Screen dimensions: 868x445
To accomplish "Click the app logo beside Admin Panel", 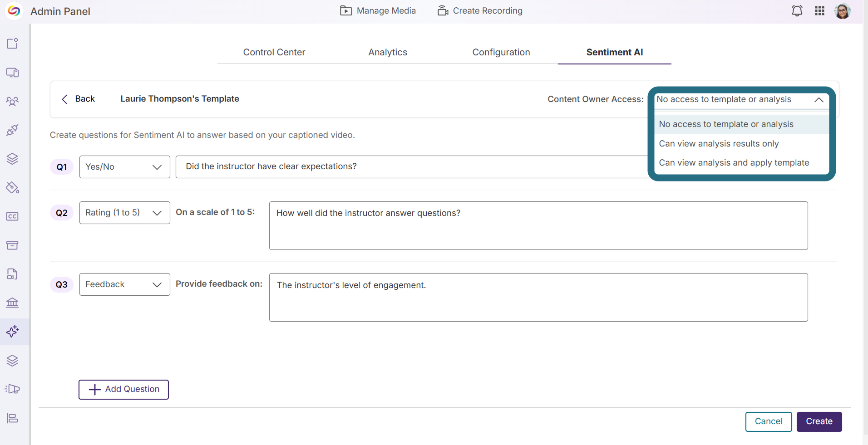I will click(14, 11).
